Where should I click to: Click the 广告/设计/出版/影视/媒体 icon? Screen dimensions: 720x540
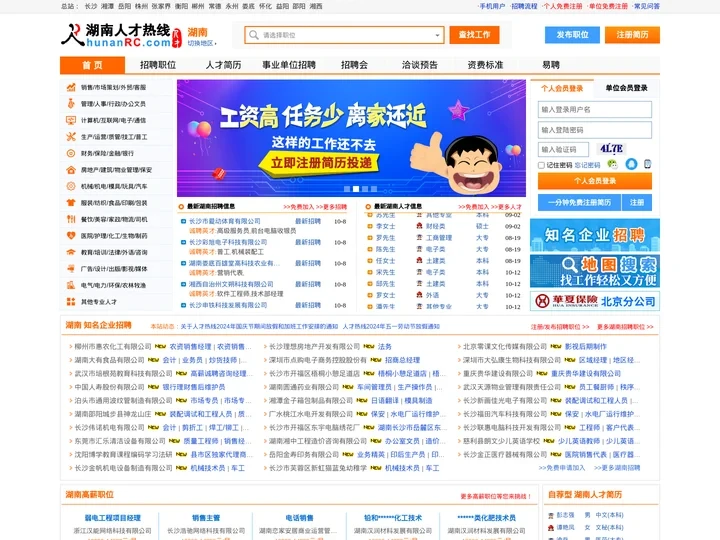(x=71, y=269)
